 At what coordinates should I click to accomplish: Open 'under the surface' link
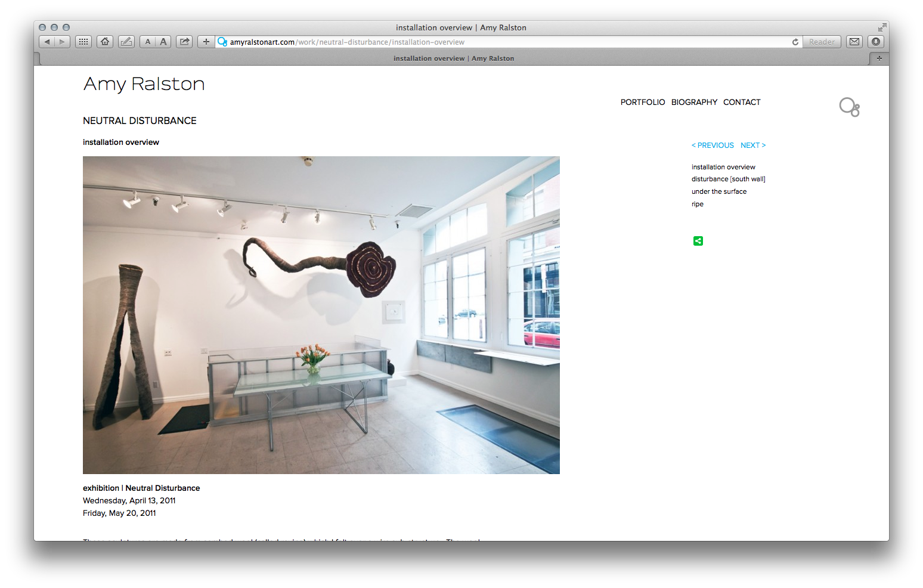719,191
